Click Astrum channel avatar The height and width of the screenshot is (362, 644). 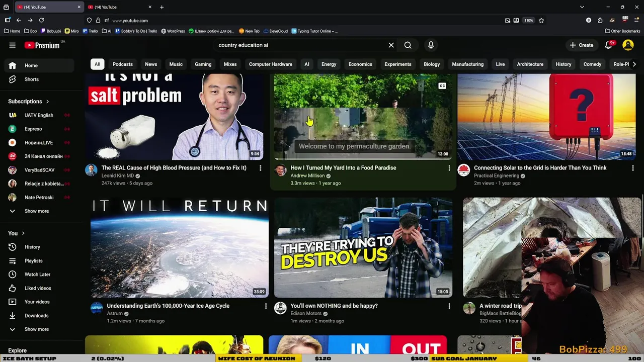pos(97,308)
